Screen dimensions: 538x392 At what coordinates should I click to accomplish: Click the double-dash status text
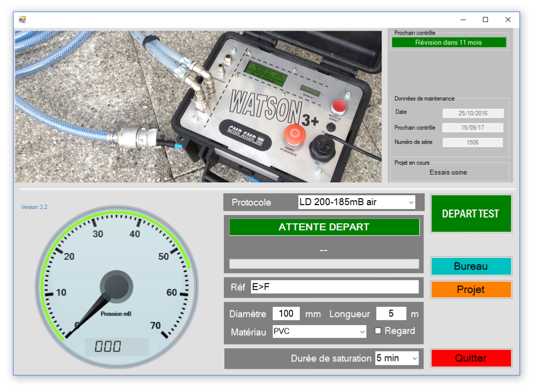pyautogui.click(x=323, y=250)
